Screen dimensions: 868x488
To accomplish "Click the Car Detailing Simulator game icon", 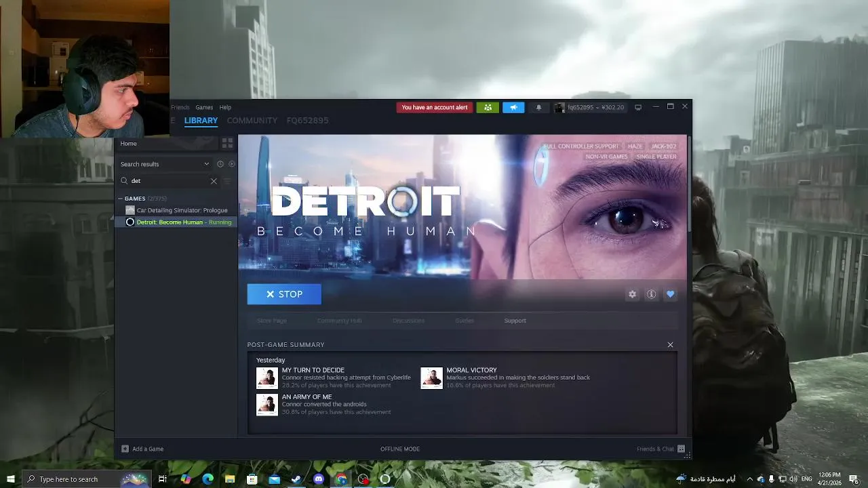I will coord(130,210).
